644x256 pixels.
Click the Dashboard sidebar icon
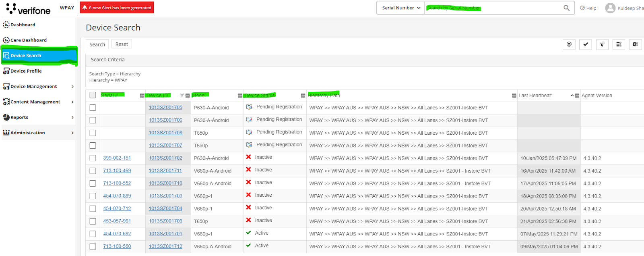pyautogui.click(x=6, y=25)
